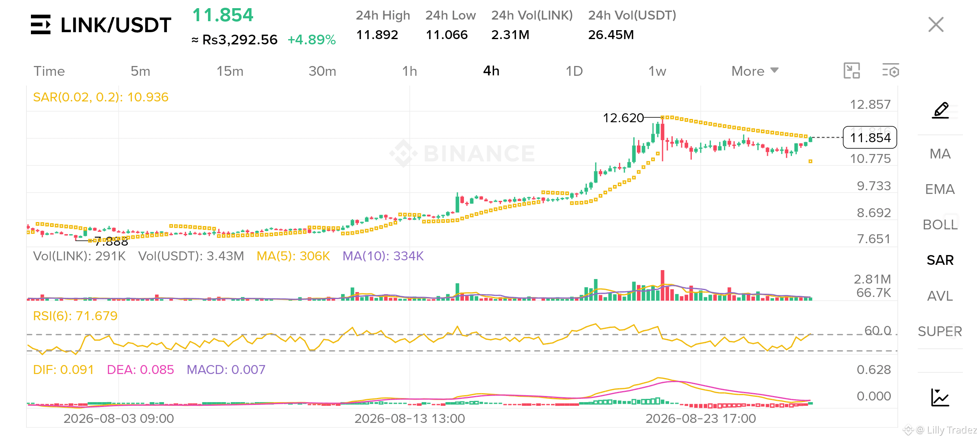Open the line chart analysis icon
Image resolution: width=980 pixels, height=440 pixels.
(x=940, y=397)
